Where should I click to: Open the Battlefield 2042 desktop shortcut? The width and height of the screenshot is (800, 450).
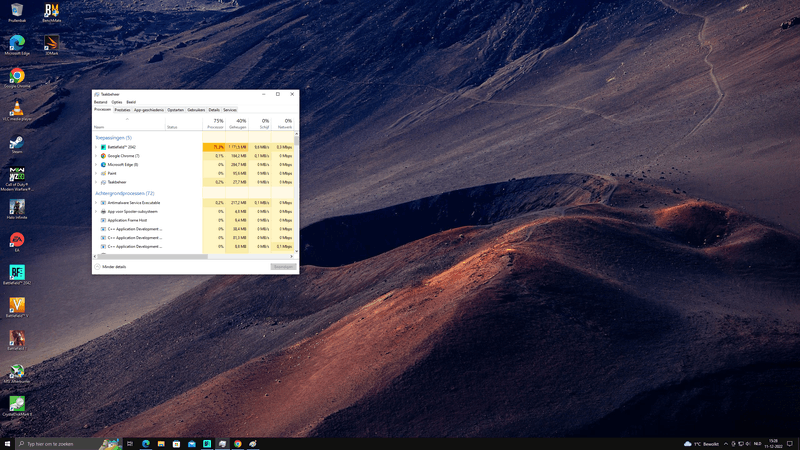(x=17, y=274)
